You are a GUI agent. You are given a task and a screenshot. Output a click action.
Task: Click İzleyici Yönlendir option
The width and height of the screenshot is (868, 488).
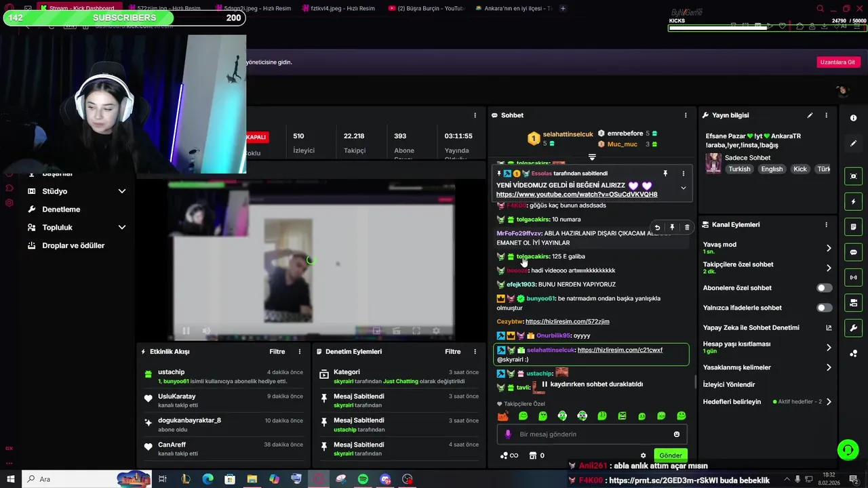(x=729, y=385)
